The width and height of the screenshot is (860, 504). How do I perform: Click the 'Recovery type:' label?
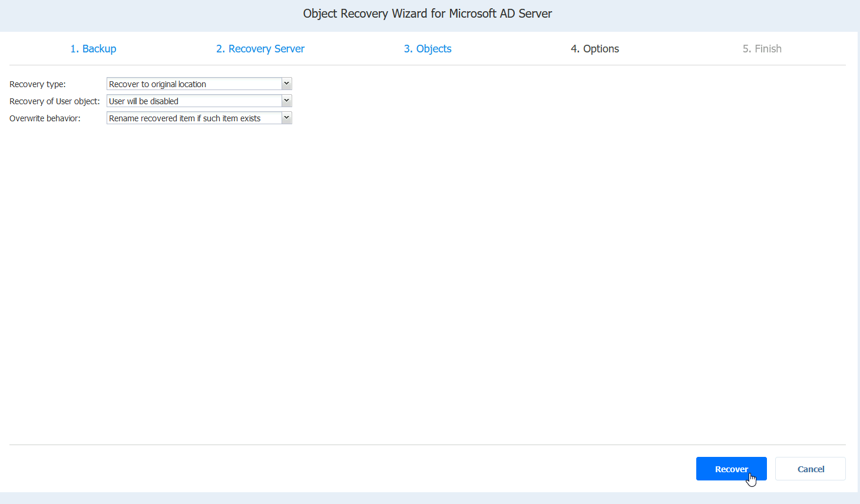click(38, 84)
